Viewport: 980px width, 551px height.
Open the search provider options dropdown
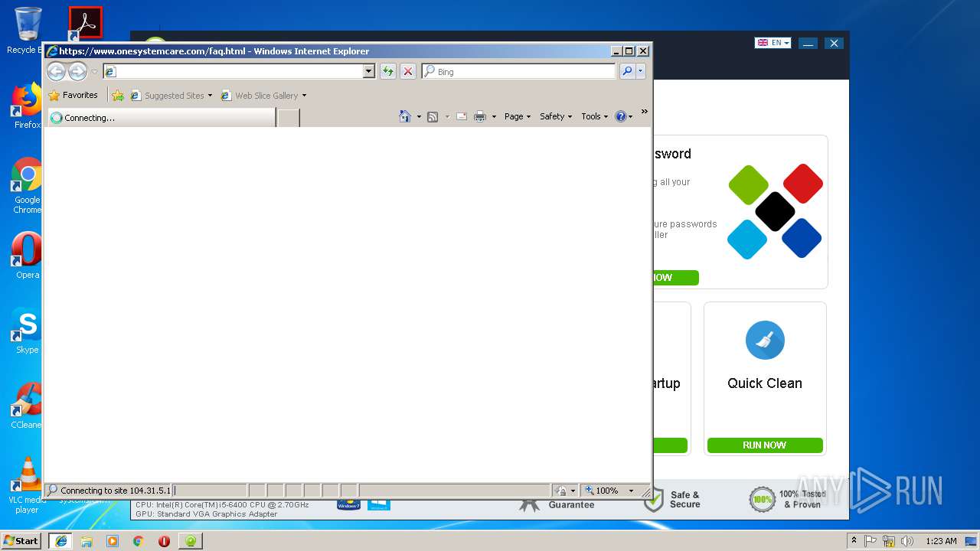(641, 71)
